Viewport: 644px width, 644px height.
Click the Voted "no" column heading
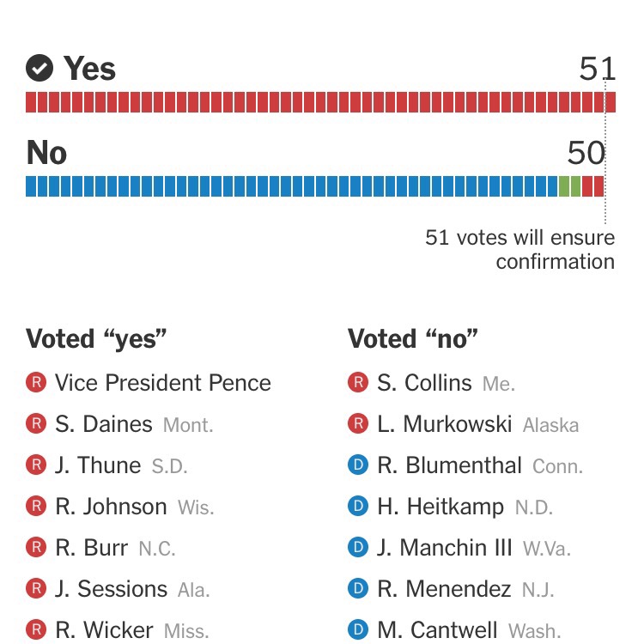point(413,339)
